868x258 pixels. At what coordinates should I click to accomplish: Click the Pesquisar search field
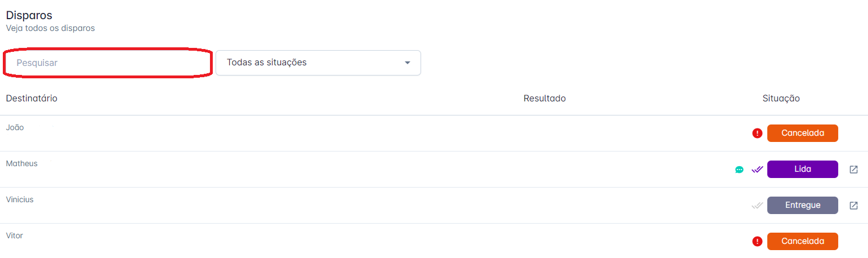point(108,63)
